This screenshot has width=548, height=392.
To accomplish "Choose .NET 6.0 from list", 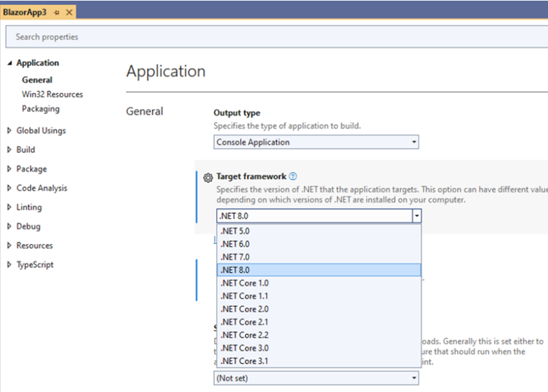I will (319, 244).
